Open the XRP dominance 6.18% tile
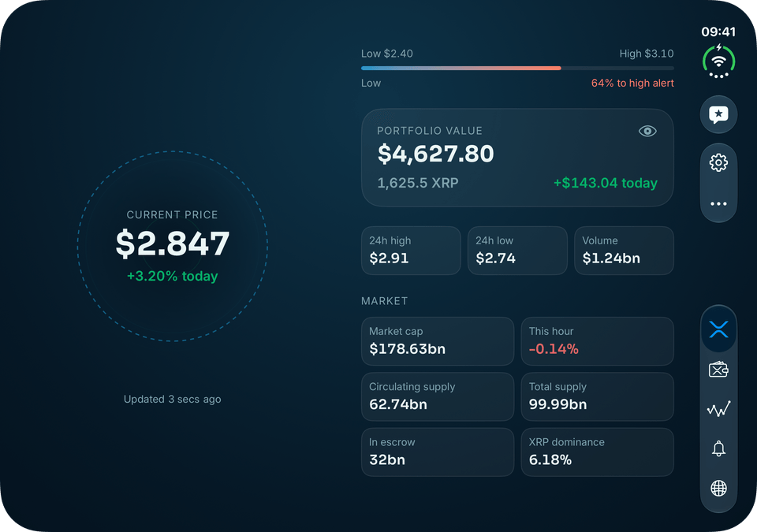 [x=597, y=452]
